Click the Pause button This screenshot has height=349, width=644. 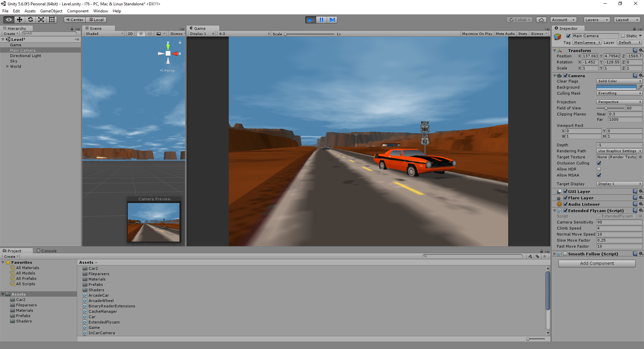[x=321, y=20]
